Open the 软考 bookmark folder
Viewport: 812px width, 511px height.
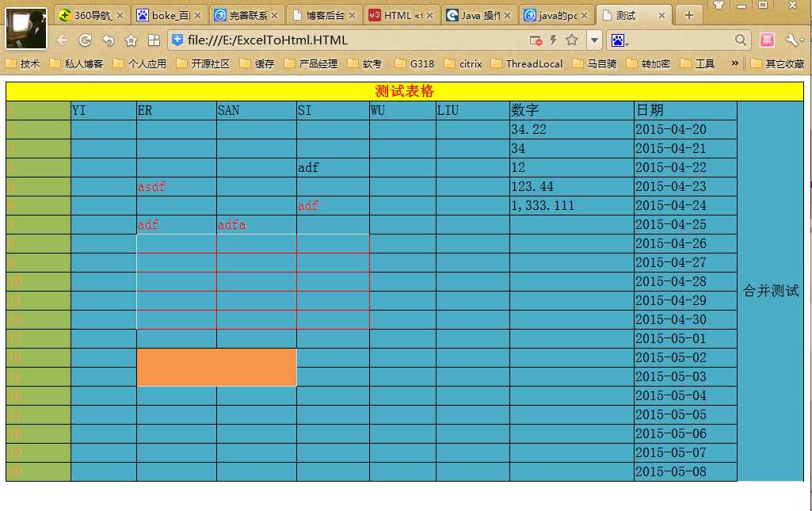pos(365,63)
